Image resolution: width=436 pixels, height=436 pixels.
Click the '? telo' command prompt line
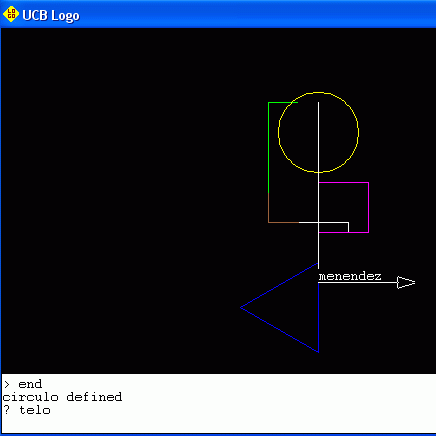(27, 410)
